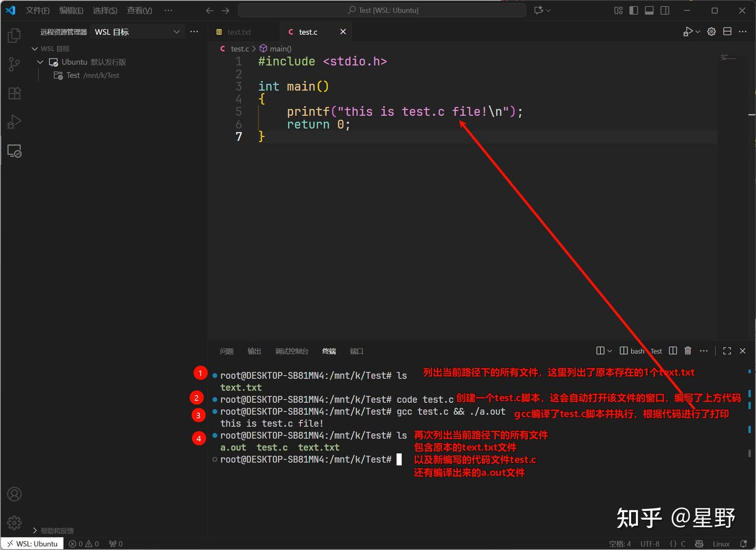756x550 pixels.
Task: Click the UTF-8 encoding status item
Action: pyautogui.click(x=650, y=544)
